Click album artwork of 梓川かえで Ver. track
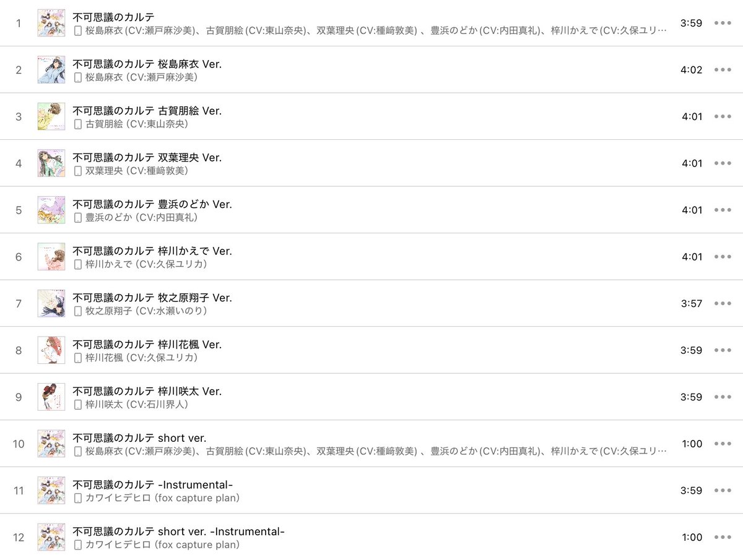The image size is (743, 560). (51, 257)
